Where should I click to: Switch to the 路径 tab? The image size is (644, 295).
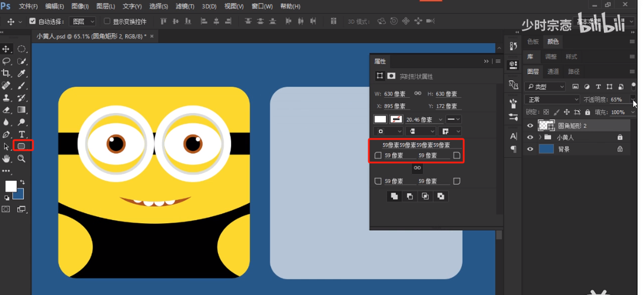coord(573,71)
